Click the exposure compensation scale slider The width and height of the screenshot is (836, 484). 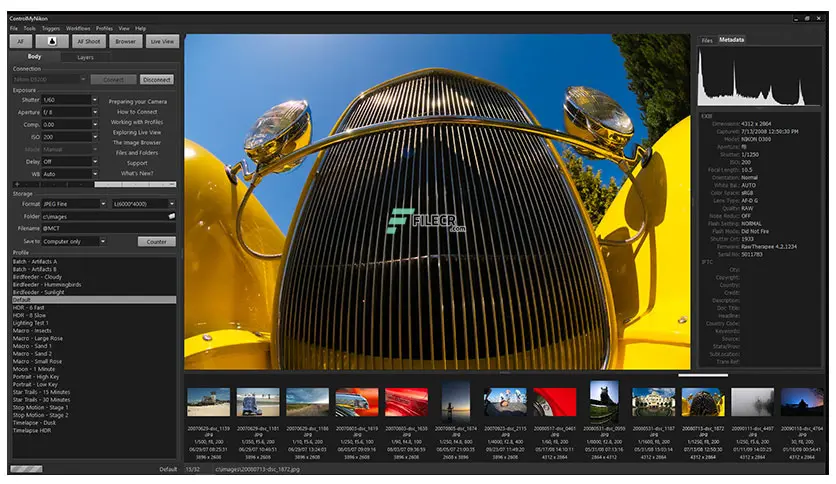[94, 184]
